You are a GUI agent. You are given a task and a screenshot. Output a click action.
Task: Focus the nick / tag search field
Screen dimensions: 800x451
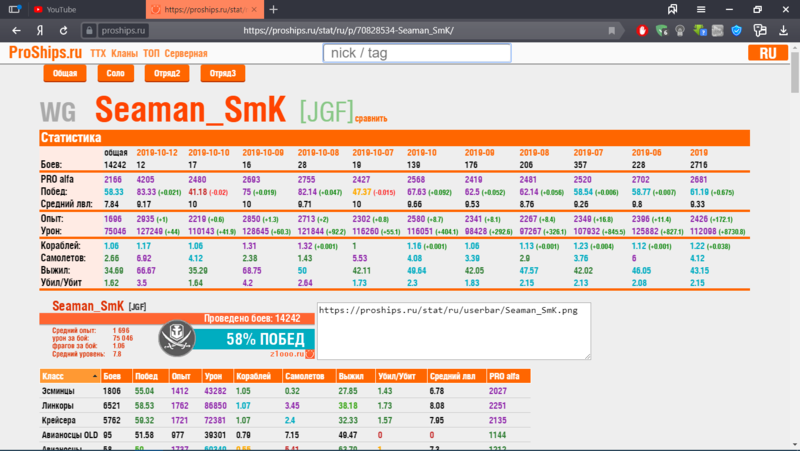point(417,53)
